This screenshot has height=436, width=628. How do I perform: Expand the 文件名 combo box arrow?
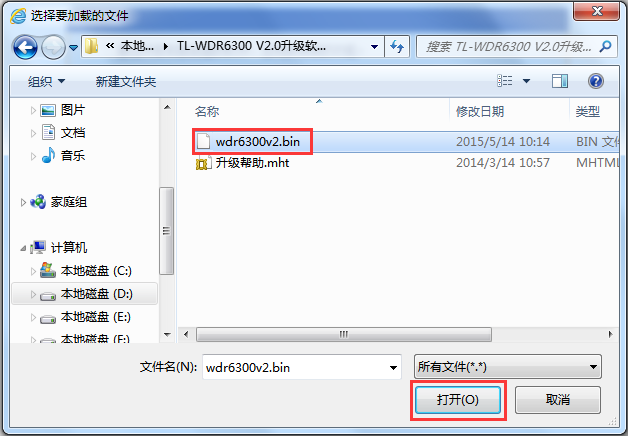point(393,368)
